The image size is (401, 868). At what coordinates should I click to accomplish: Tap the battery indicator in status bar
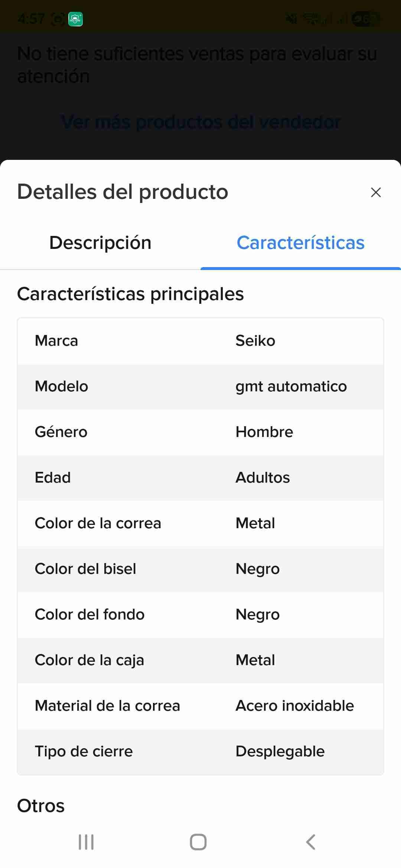(x=365, y=19)
